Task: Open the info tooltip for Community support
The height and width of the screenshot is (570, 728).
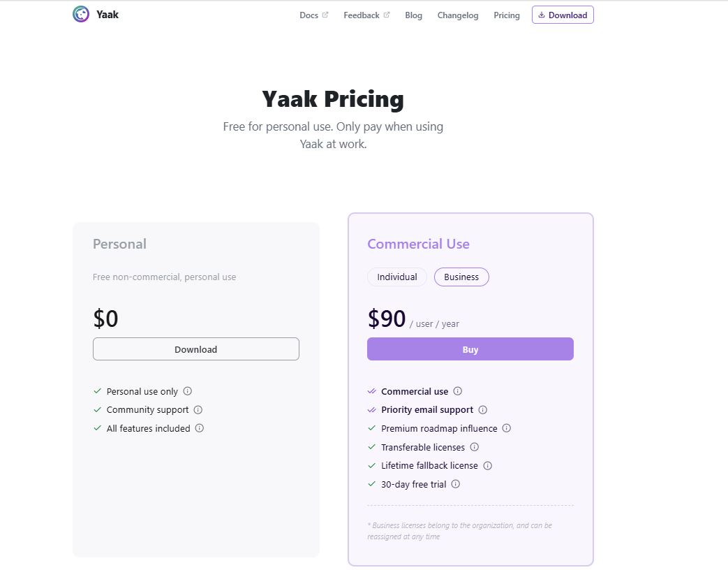Action: tap(198, 410)
